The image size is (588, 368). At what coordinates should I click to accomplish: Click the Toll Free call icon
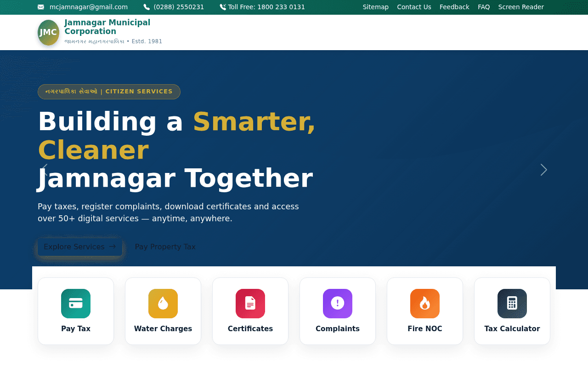(223, 7)
